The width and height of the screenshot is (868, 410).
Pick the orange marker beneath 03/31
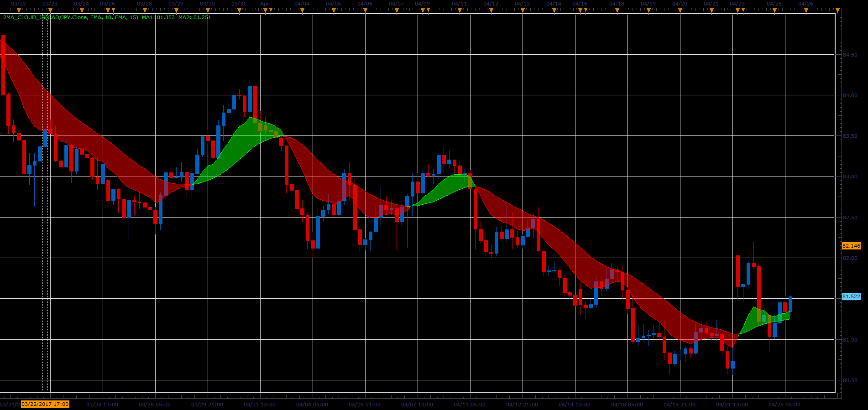[x=239, y=10]
